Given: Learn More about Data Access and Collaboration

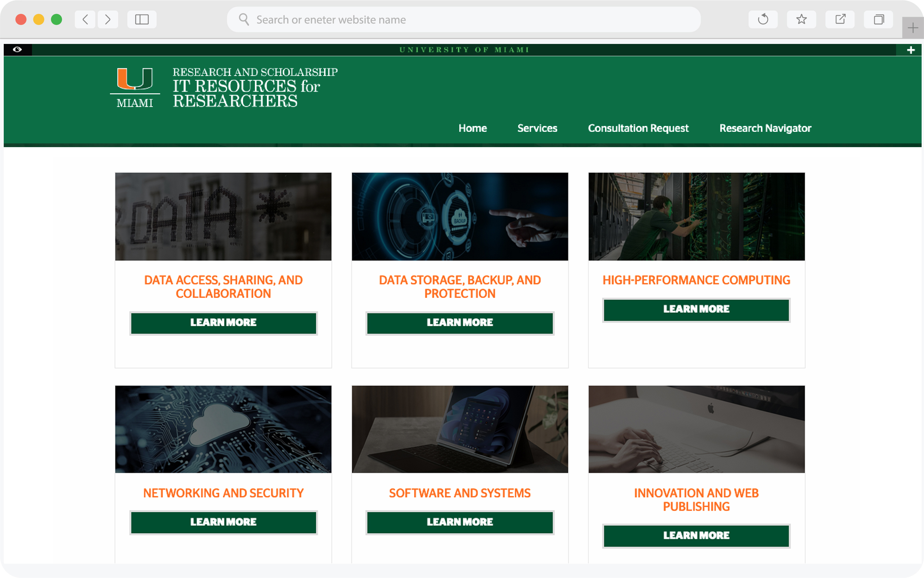Looking at the screenshot, I should tap(223, 323).
